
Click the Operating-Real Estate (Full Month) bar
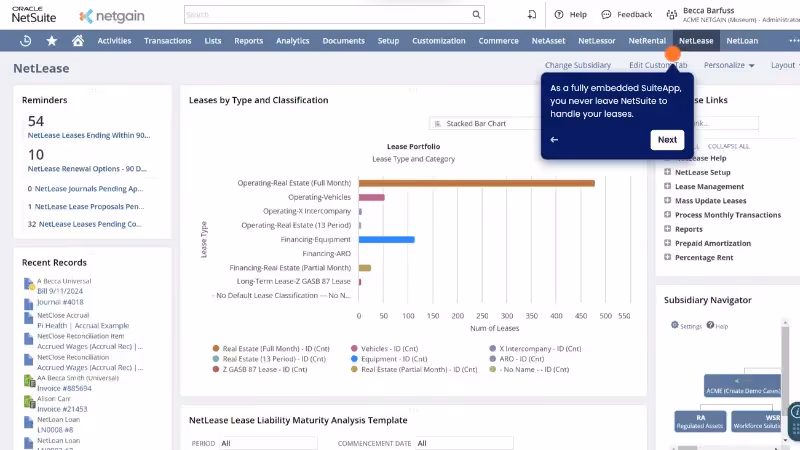(x=477, y=183)
